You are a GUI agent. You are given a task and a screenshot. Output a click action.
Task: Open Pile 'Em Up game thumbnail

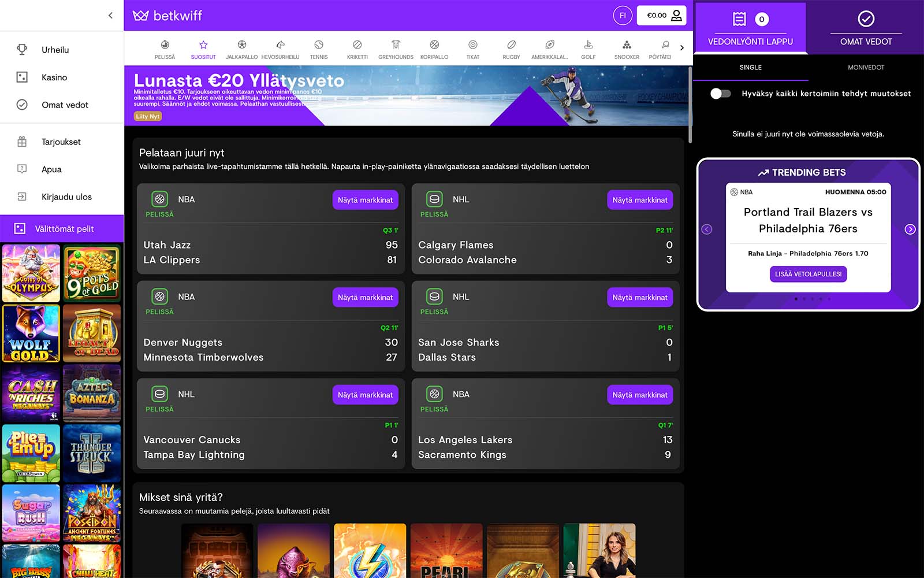coord(31,454)
